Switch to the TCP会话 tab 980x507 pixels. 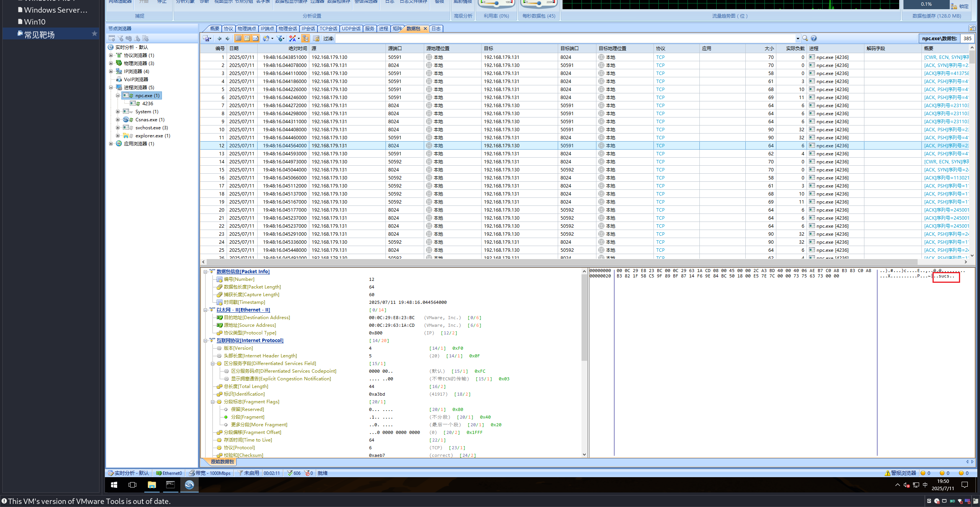[x=328, y=28]
